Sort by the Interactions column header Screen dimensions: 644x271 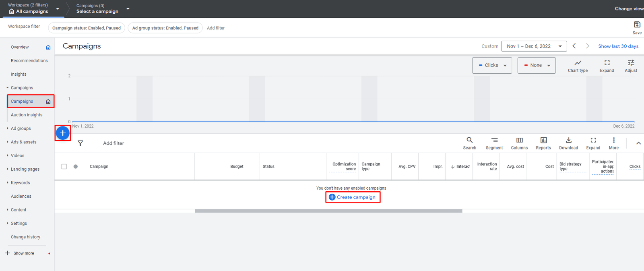point(460,166)
